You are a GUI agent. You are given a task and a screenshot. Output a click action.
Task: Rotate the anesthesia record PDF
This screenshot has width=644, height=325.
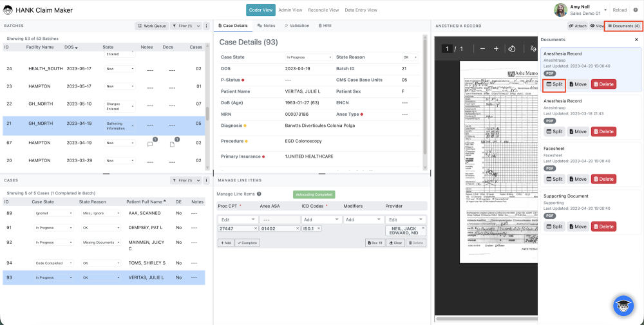point(512,49)
